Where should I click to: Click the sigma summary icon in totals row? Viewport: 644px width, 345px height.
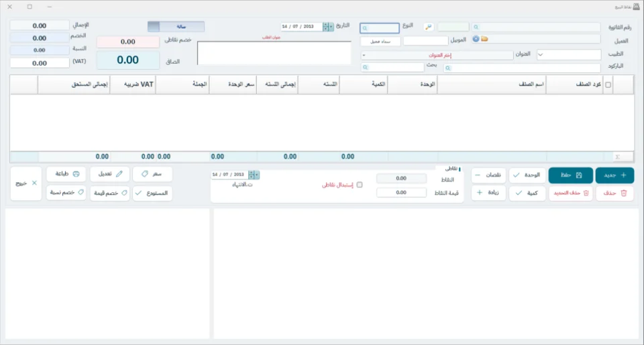coord(617,157)
